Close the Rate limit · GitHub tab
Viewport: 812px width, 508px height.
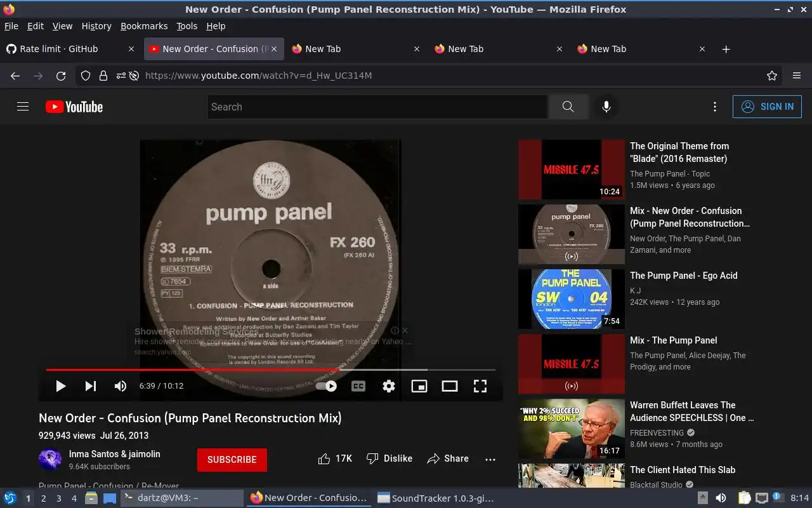(x=131, y=49)
